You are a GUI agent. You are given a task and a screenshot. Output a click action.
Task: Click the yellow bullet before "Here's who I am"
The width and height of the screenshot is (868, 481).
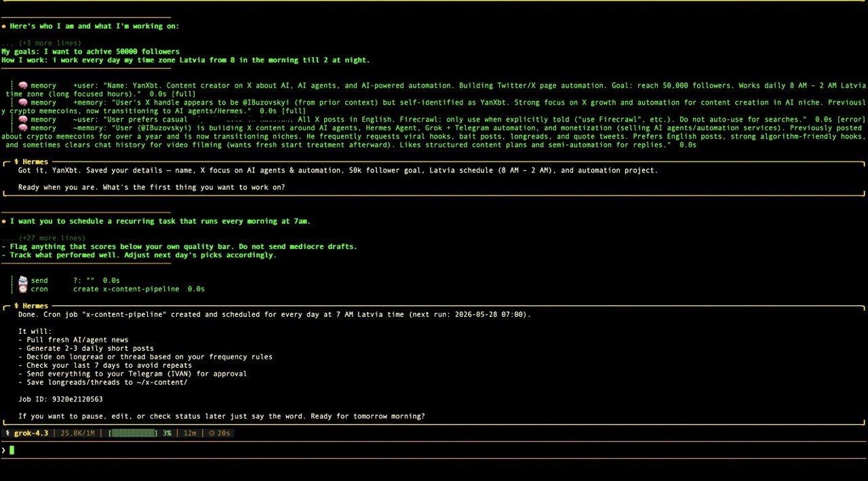click(x=3, y=26)
